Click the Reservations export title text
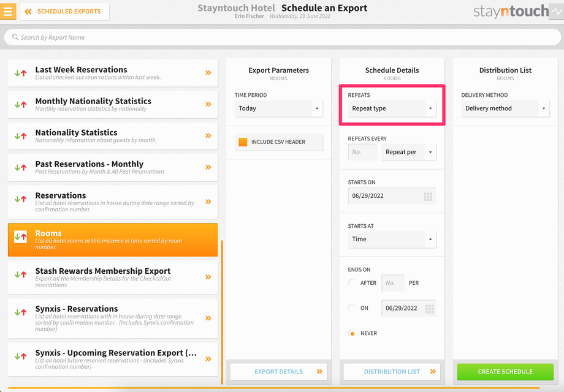 point(61,195)
